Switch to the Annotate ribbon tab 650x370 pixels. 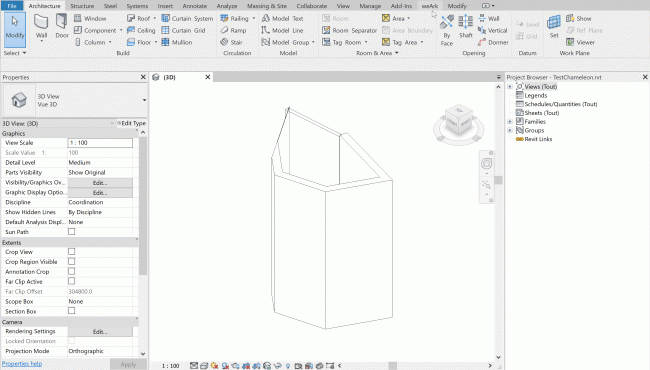[194, 6]
